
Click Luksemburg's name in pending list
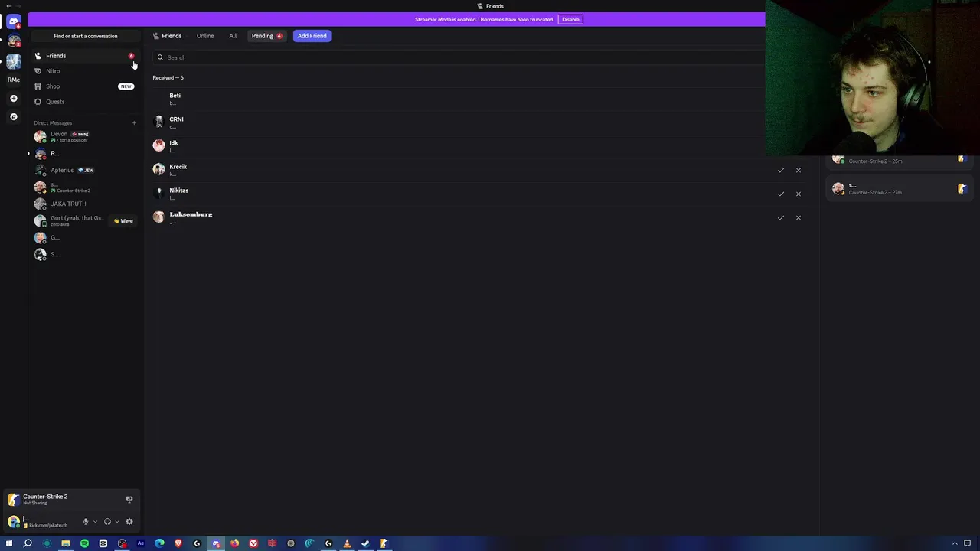[x=191, y=214]
